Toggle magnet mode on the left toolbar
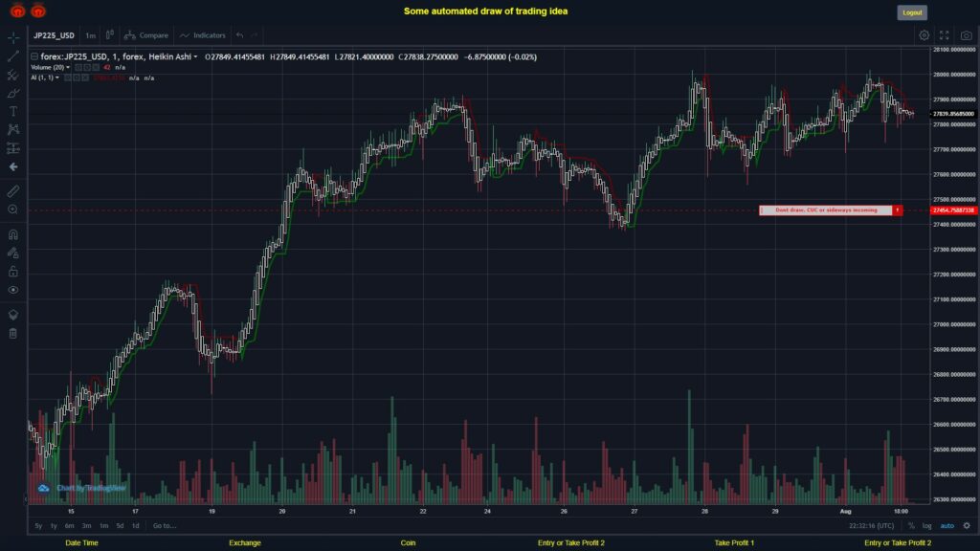Viewport: 980px width, 551px height. (13, 234)
